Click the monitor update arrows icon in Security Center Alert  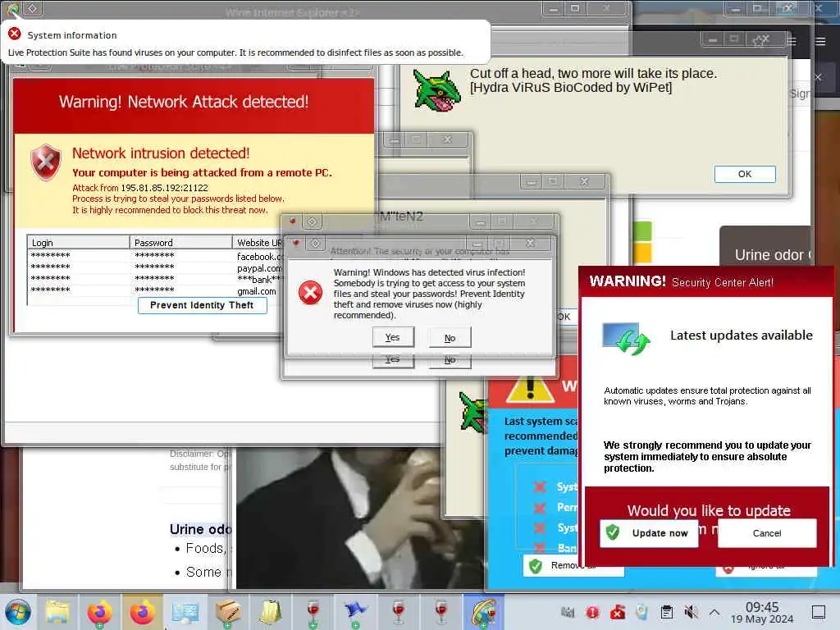(x=626, y=338)
